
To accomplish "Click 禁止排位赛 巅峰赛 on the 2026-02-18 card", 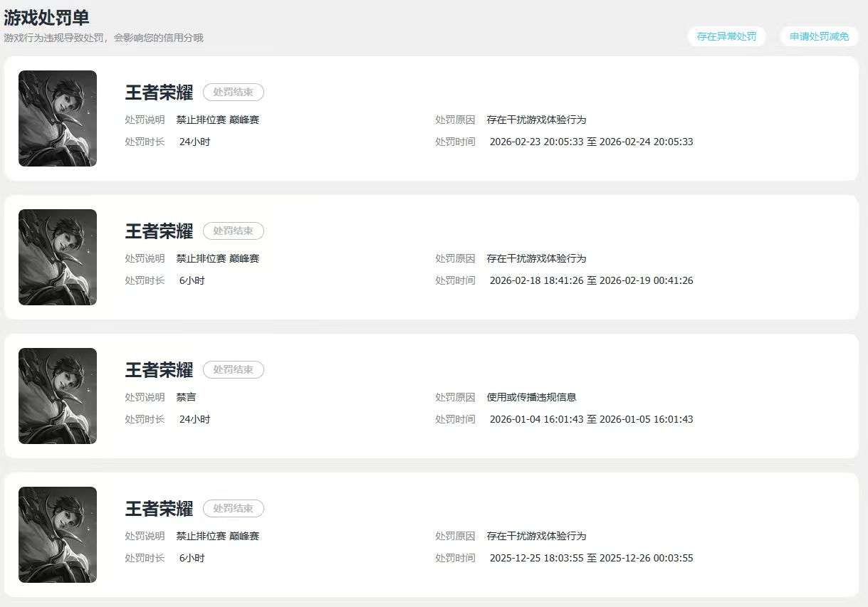I will click(x=218, y=258).
